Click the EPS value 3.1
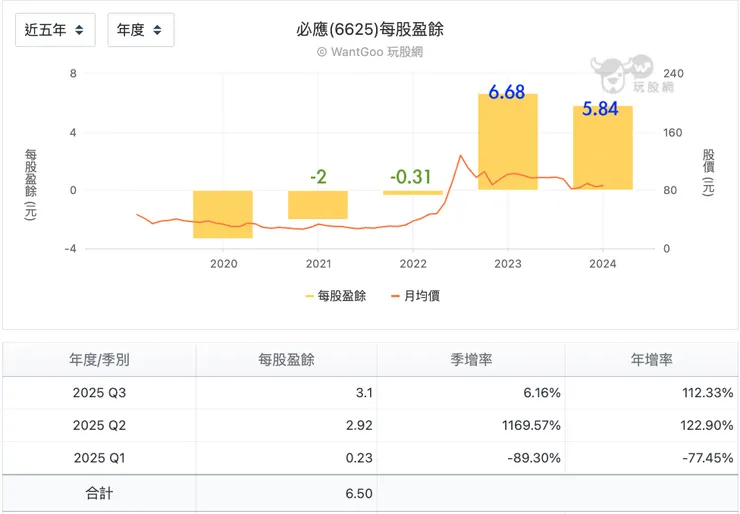The width and height of the screenshot is (740, 514). pyautogui.click(x=364, y=393)
